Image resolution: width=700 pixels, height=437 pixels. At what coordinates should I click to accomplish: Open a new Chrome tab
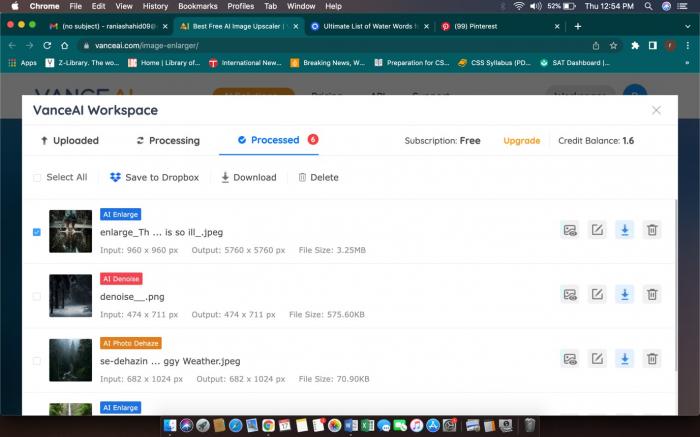(x=578, y=26)
